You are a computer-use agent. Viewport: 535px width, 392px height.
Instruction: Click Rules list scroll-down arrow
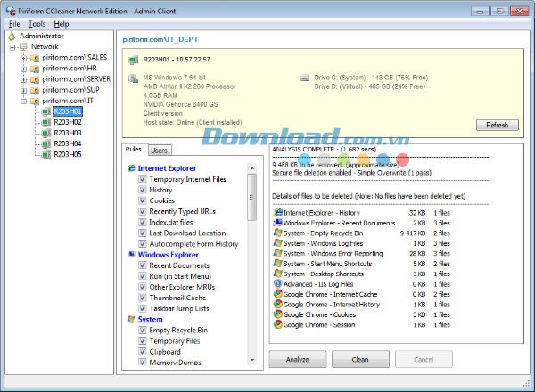coord(252,360)
